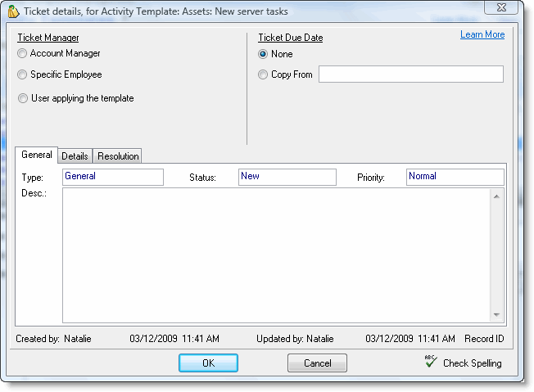
Task: Open the Resolution tab
Action: [x=119, y=155]
